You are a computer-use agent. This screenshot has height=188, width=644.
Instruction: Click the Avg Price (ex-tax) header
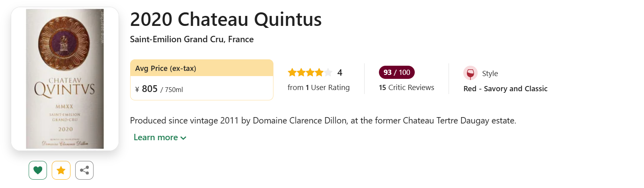(166, 69)
